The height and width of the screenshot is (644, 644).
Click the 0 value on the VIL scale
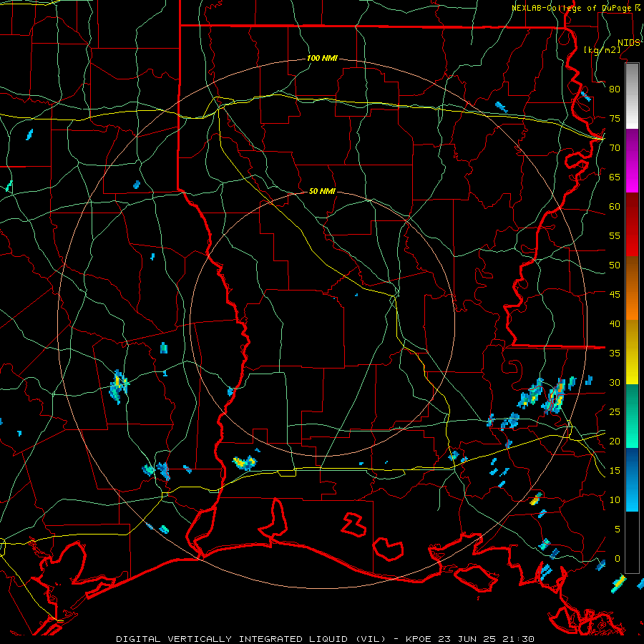(618, 559)
